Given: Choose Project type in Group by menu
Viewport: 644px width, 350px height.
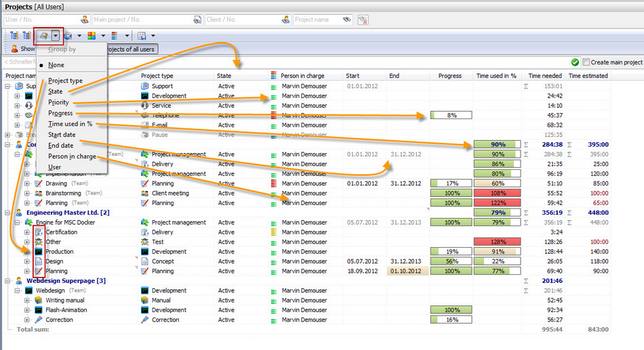Looking at the screenshot, I should click(65, 81).
